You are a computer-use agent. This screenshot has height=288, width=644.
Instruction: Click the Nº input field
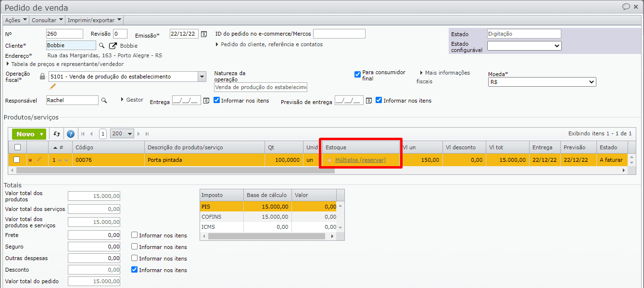tap(64, 34)
